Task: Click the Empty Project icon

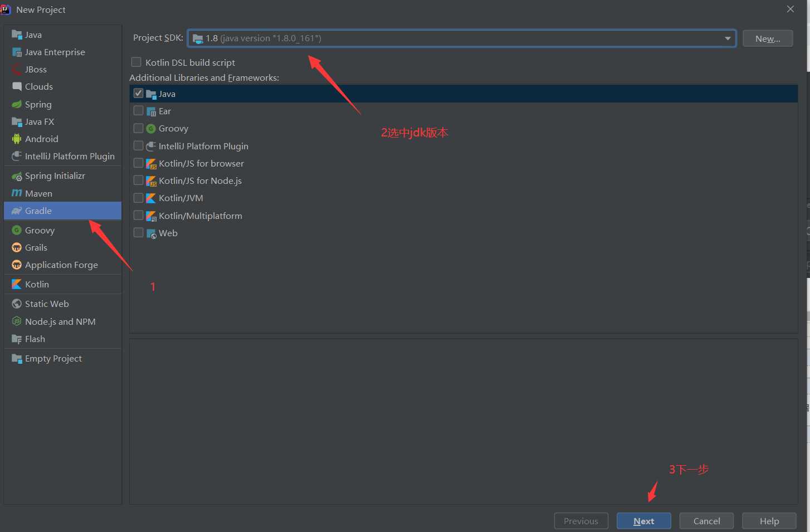Action: (17, 359)
